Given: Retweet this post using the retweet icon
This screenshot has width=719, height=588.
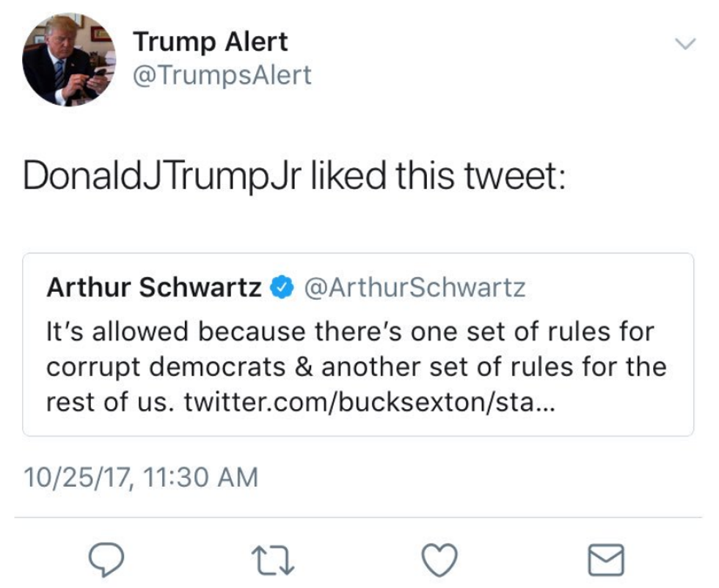Looking at the screenshot, I should click(273, 559).
